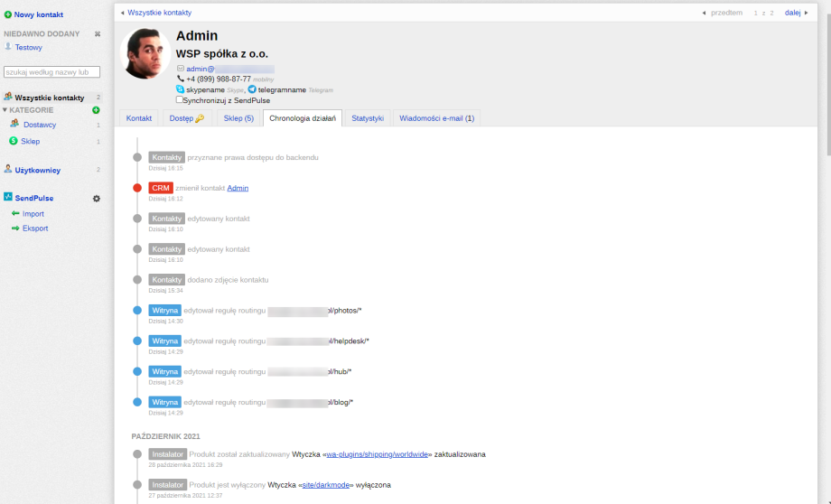The image size is (831, 504).
Task: Collapse the KATEGORIE section
Action: [5, 110]
